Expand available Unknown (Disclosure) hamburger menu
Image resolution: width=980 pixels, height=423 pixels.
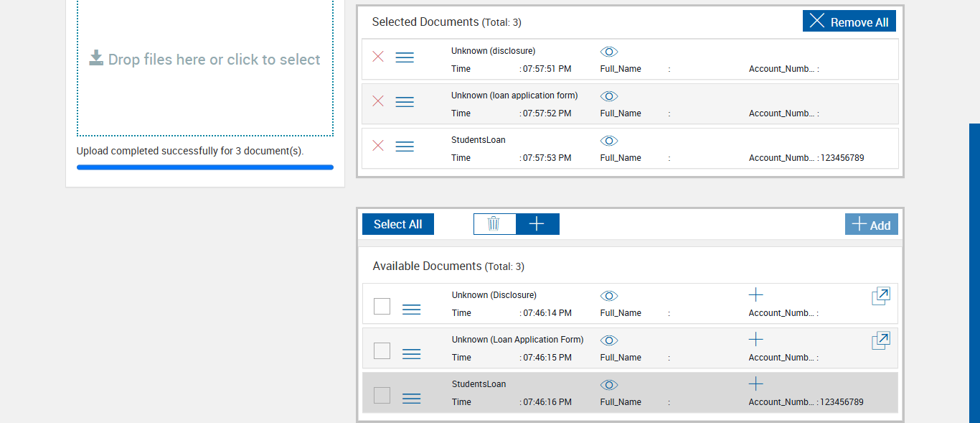tap(411, 310)
